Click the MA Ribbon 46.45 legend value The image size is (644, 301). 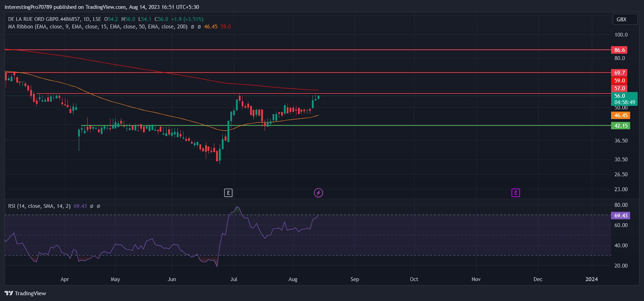[x=211, y=27]
